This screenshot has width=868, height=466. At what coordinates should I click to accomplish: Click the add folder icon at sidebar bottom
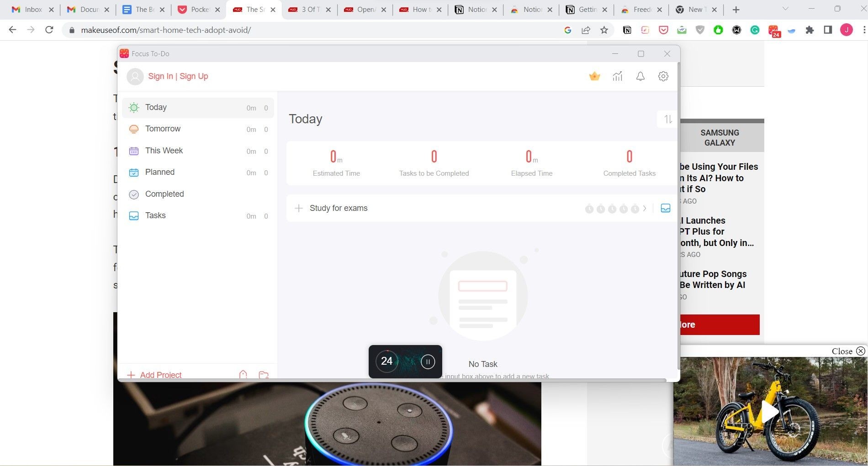(264, 375)
